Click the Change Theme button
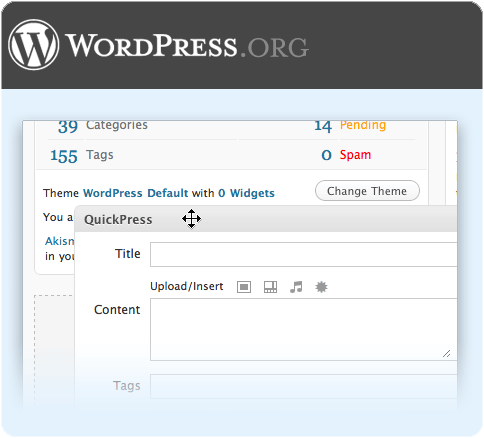This screenshot has width=484, height=438. (367, 191)
